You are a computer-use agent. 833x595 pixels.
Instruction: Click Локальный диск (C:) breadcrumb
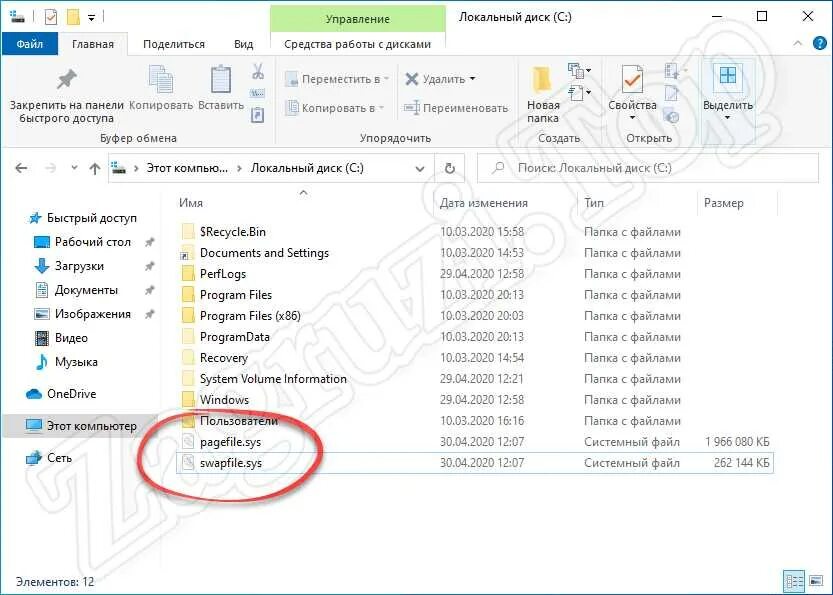tap(307, 168)
